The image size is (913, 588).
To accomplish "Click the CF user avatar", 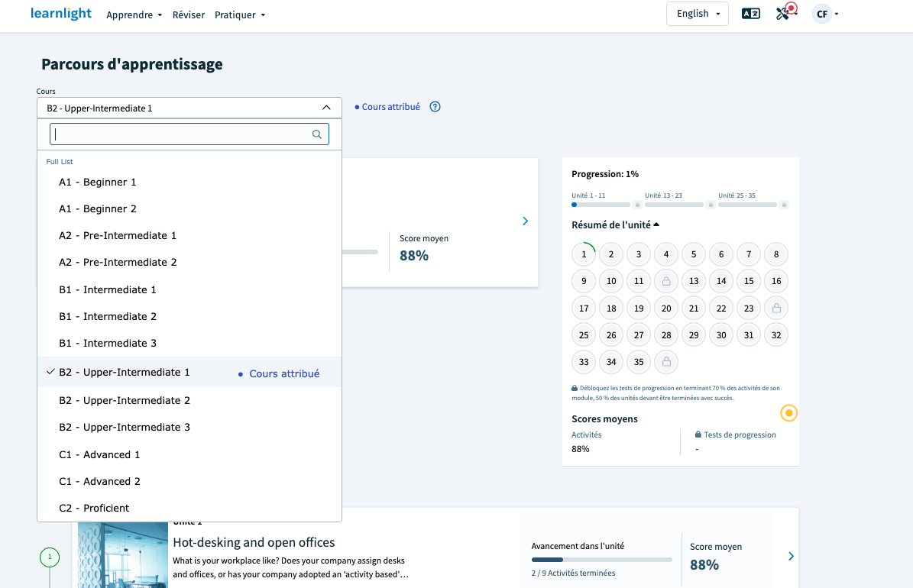I will (x=821, y=14).
